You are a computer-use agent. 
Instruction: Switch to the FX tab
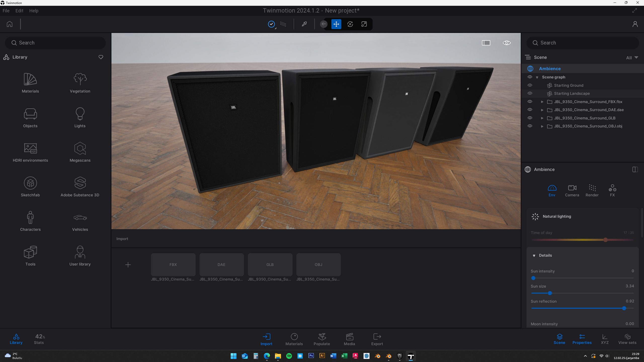pyautogui.click(x=612, y=191)
